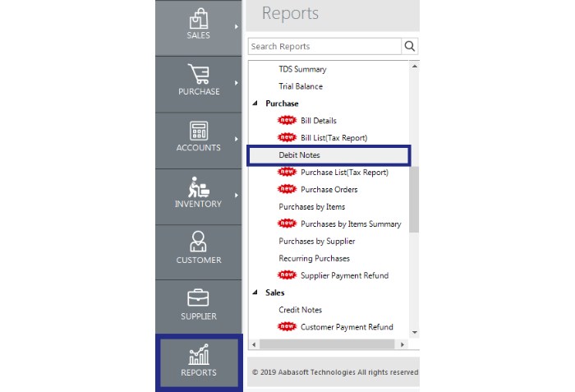Click the new badge beside Purchase Orders
Image resolution: width=575 pixels, height=392 pixels.
287,189
